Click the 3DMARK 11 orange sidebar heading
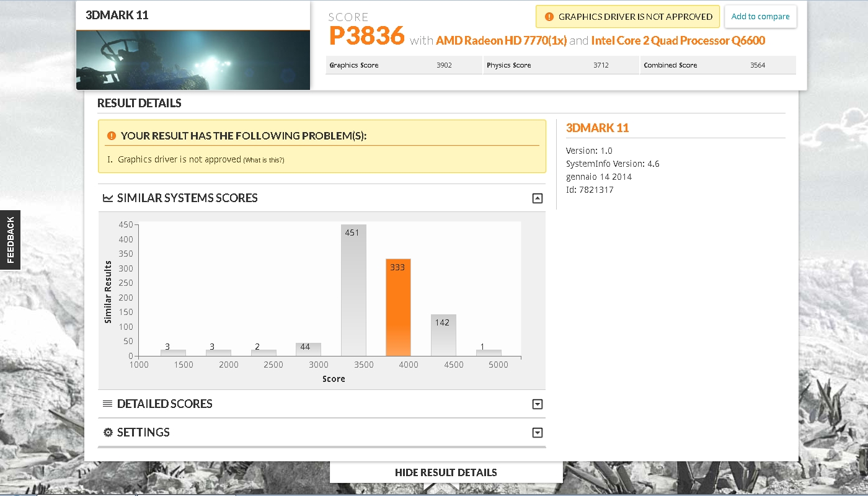 pyautogui.click(x=598, y=128)
